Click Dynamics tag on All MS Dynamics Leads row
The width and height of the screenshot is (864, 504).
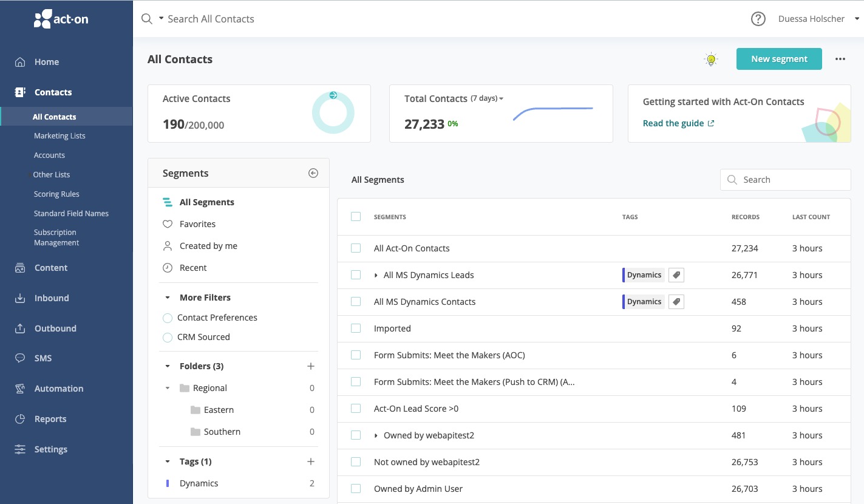tap(644, 275)
